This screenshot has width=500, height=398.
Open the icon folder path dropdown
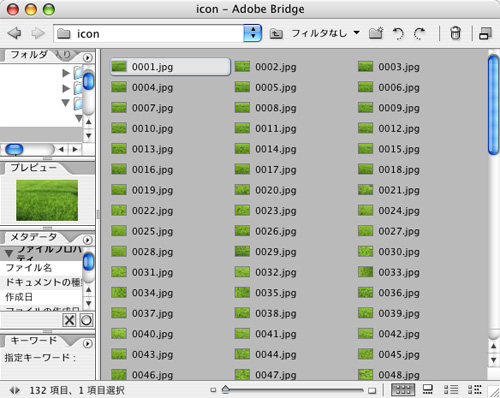coord(252,33)
